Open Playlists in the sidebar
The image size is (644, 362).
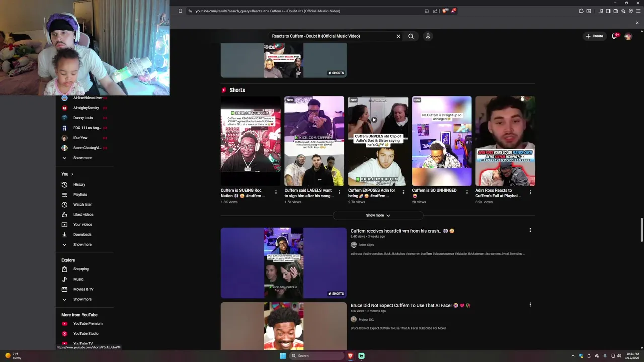click(80, 195)
